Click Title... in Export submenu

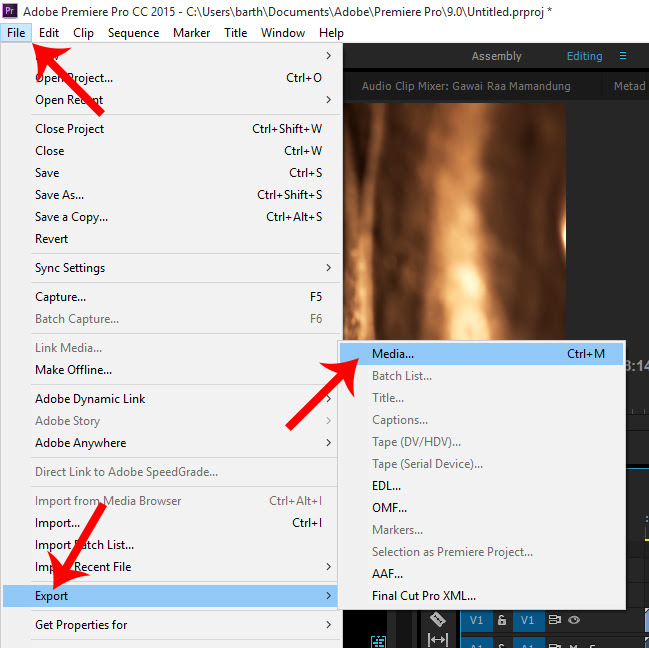click(481, 398)
